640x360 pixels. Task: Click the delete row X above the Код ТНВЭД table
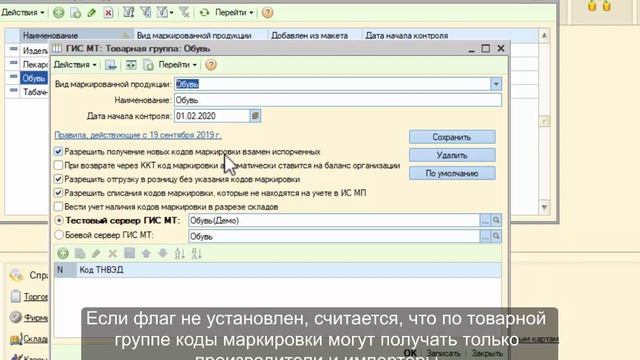tap(113, 253)
